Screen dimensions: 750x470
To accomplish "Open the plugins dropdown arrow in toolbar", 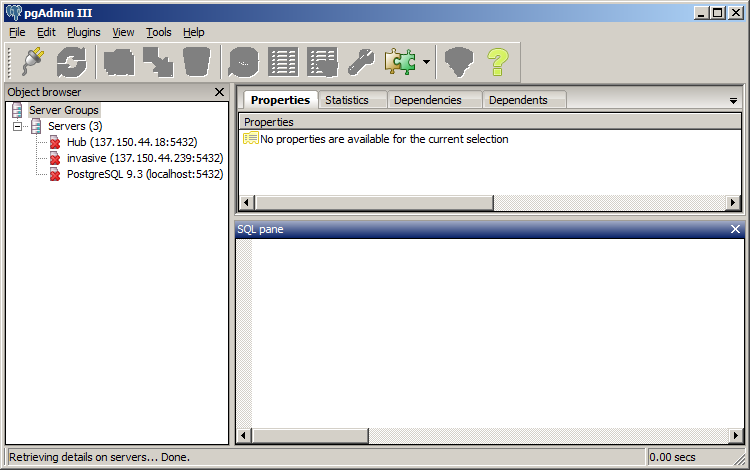I will (426, 62).
